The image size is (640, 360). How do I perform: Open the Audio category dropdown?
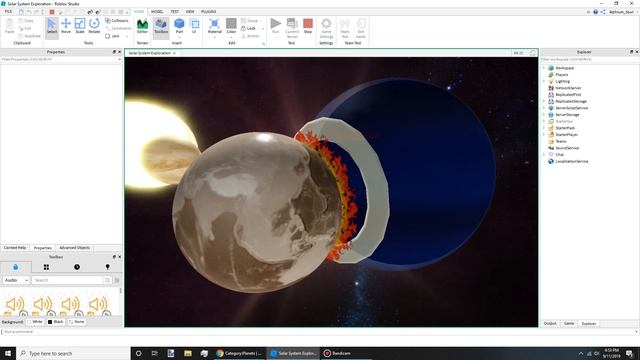tap(16, 280)
